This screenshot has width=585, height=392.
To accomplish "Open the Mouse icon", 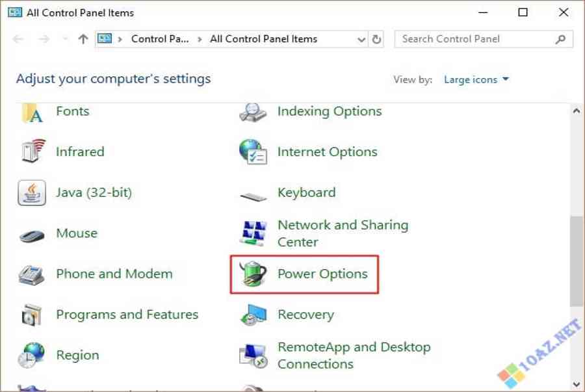I will pyautogui.click(x=32, y=235).
